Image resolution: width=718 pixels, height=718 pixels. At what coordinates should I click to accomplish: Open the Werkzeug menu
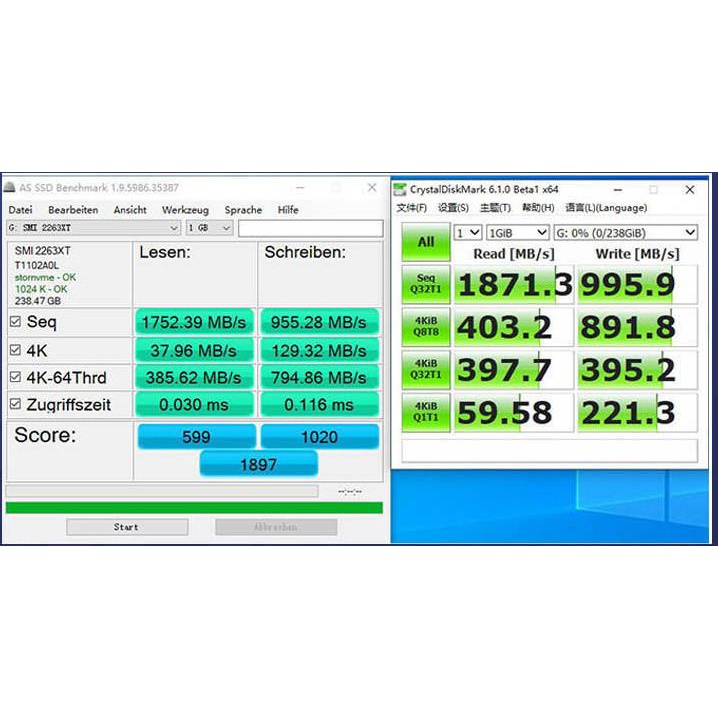coord(185,210)
